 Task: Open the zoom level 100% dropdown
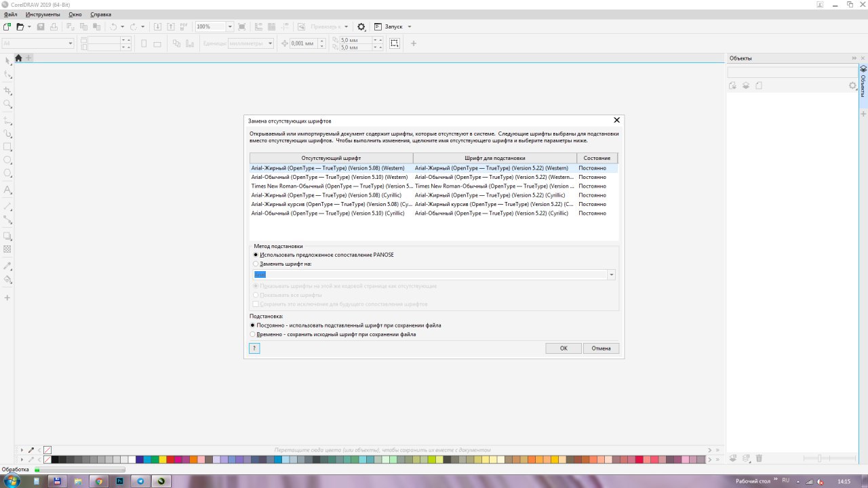[230, 26]
